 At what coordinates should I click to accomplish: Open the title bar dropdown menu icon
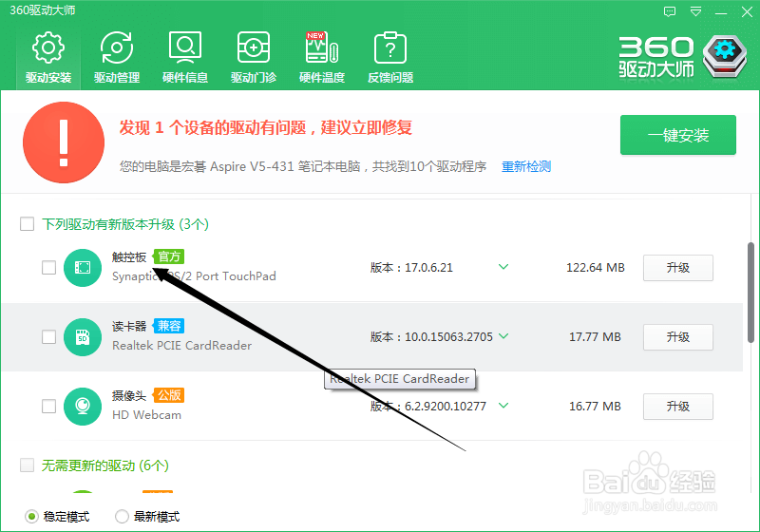click(x=696, y=11)
